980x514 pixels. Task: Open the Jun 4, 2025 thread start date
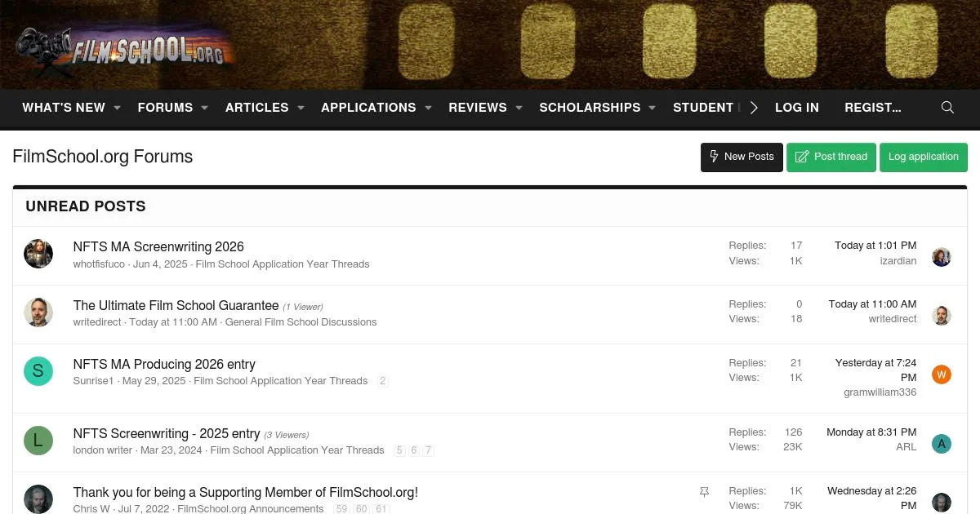pos(160,264)
